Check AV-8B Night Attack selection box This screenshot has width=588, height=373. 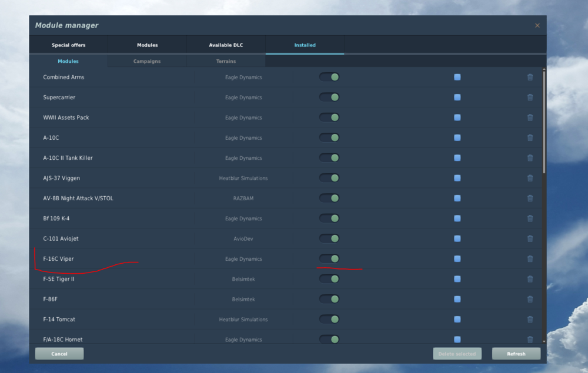pos(457,199)
